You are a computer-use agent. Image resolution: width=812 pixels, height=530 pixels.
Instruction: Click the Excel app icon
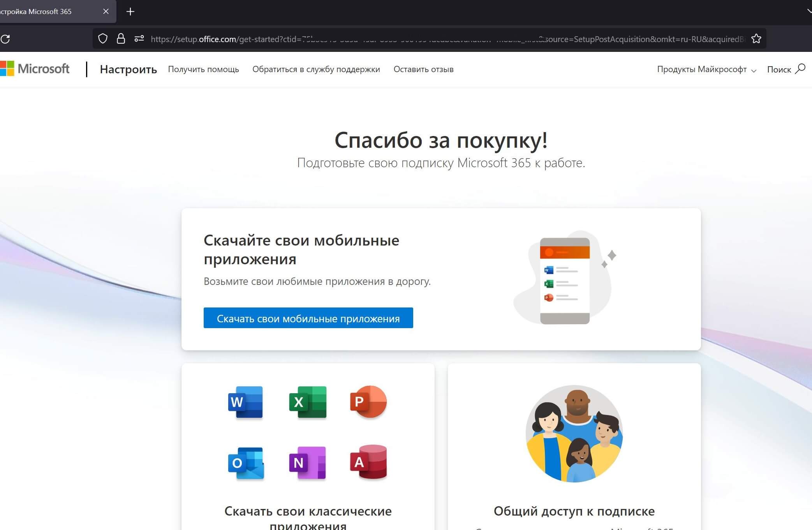308,402
